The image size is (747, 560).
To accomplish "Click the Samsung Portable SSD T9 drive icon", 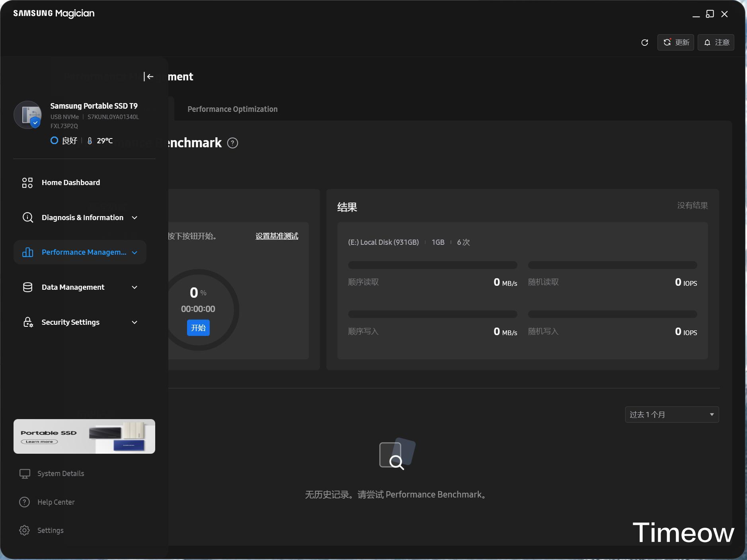I will (x=28, y=115).
